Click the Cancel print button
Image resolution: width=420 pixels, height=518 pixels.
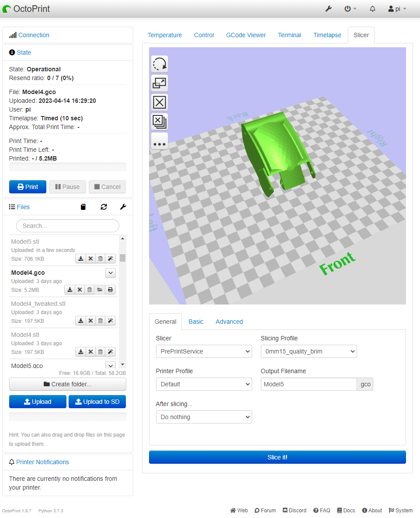107,187
